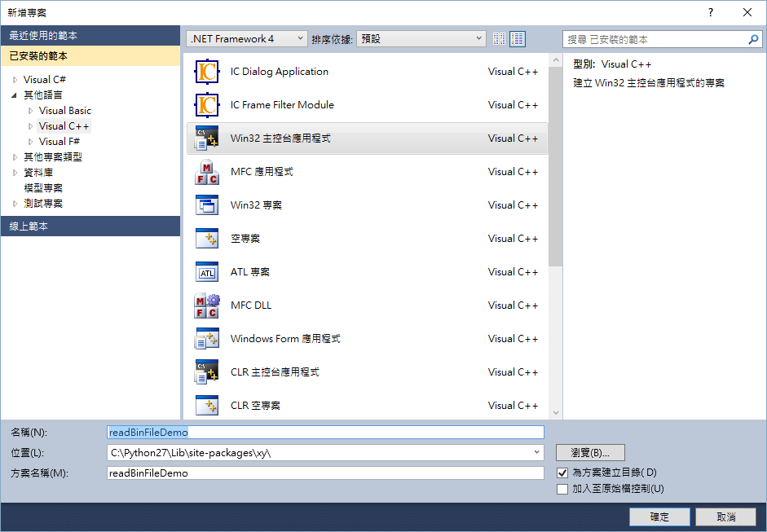
Task: Click the 方案名稱 solution name field
Action: point(325,473)
